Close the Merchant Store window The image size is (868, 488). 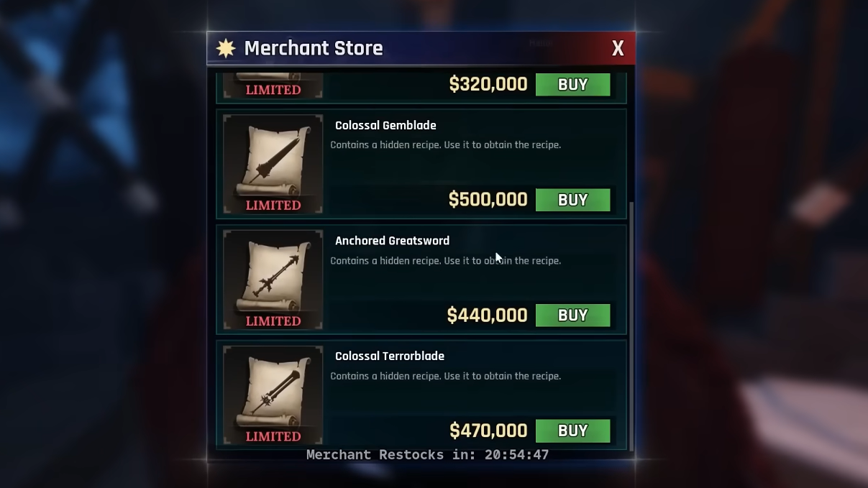tap(618, 48)
